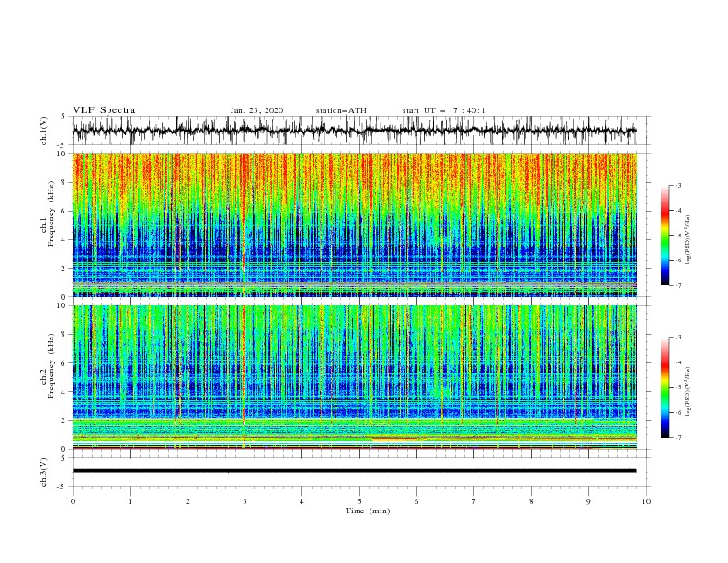Image resolution: width=728 pixels, height=563 pixels.
Task: Click time-axis tick label "5"
Action: coord(359,501)
